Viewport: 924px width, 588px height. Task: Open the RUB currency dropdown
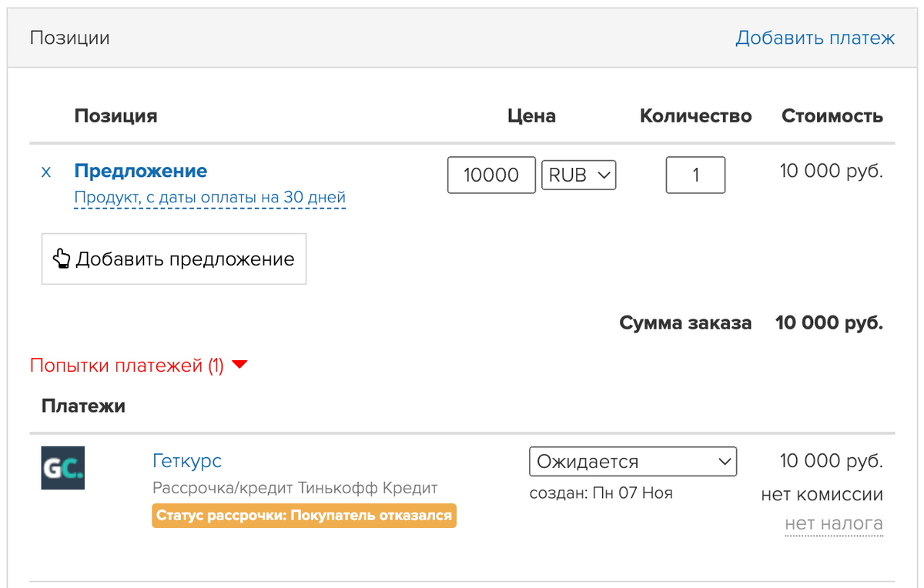(579, 175)
